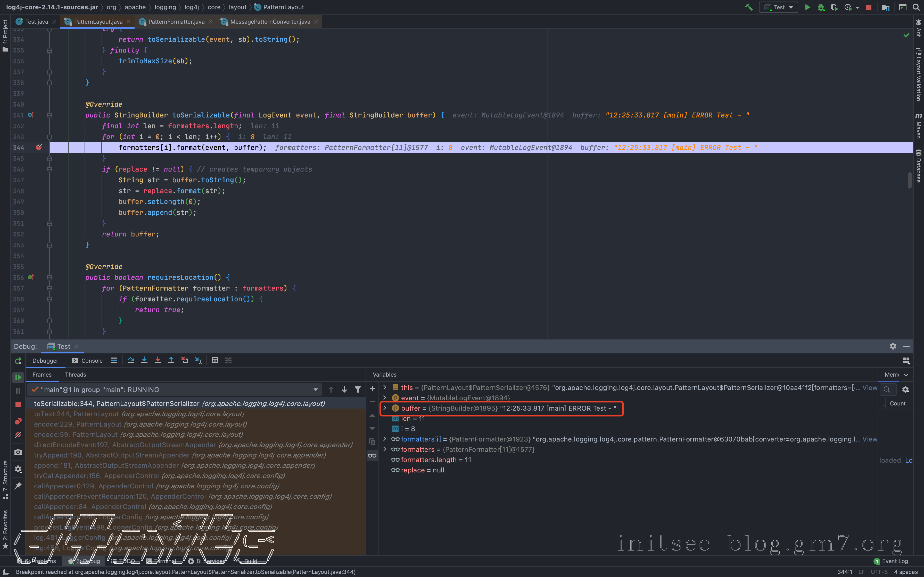Switch to the Threads tab
The width and height of the screenshot is (924, 577).
(x=76, y=374)
